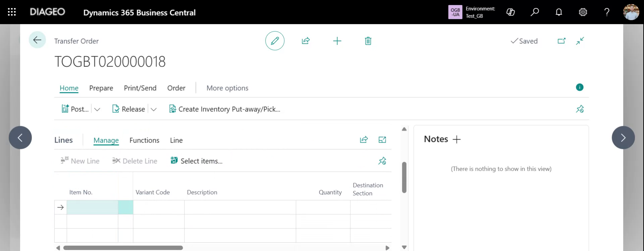
Task: Click the first row selector arrow
Action: pyautogui.click(x=60, y=207)
